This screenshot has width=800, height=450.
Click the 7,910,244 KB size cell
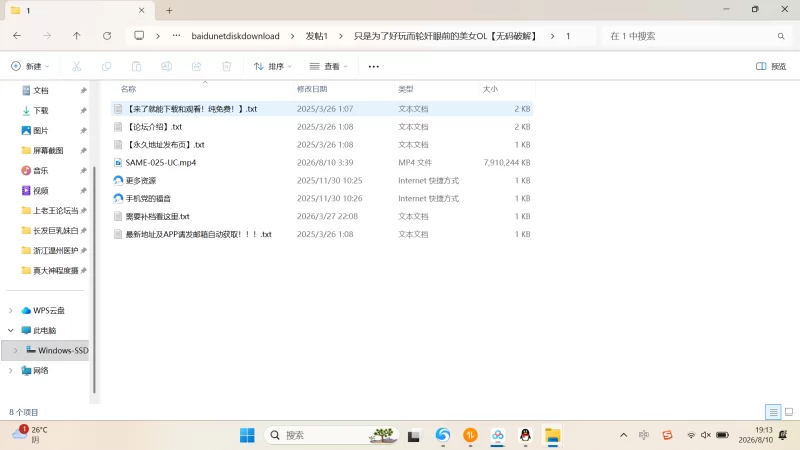[x=507, y=163]
